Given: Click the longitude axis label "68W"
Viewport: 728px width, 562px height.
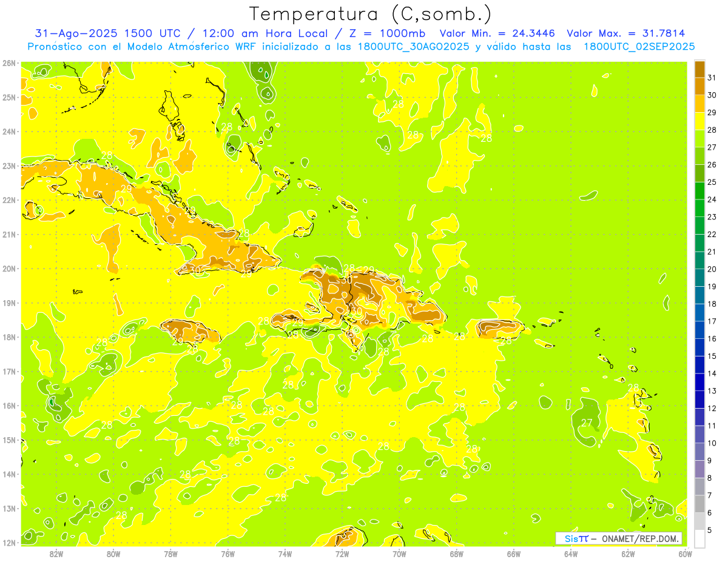Looking at the screenshot, I should point(456,554).
